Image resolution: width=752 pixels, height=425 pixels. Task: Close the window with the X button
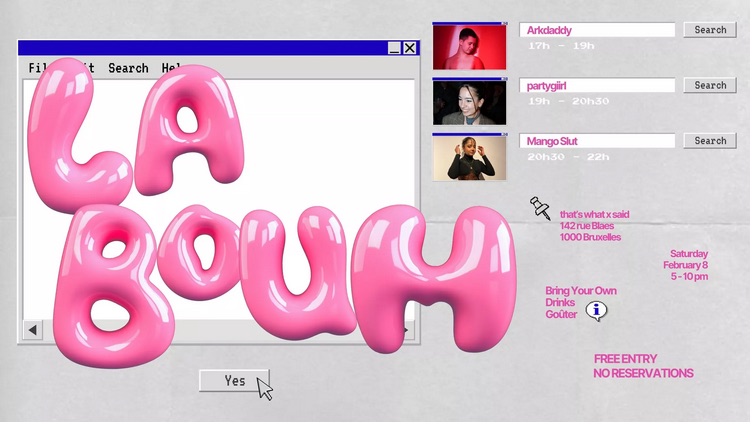point(410,48)
